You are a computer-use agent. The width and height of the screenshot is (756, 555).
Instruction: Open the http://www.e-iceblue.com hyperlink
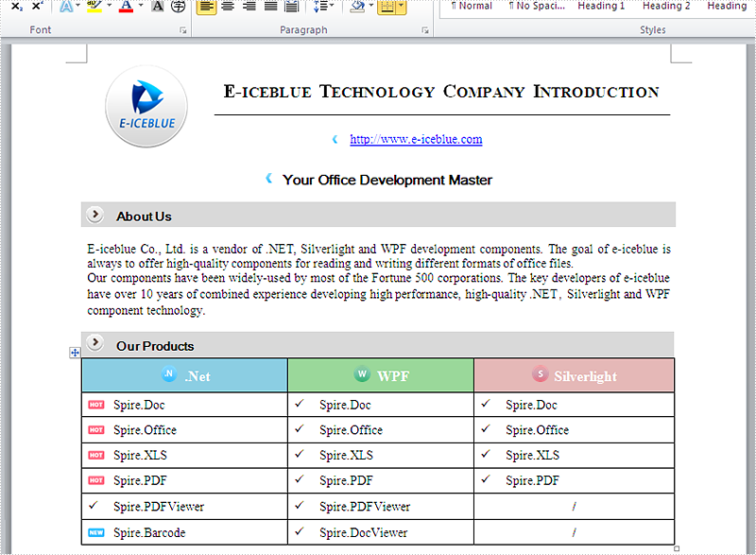[416, 139]
